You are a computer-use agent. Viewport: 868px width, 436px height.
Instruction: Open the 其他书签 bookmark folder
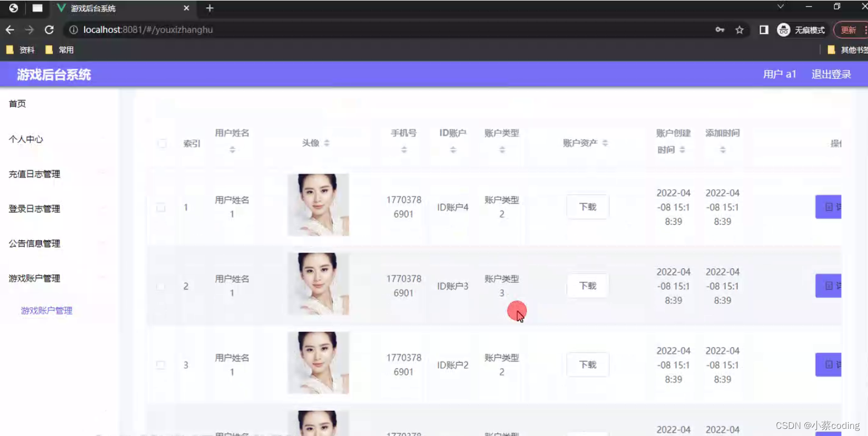point(847,50)
